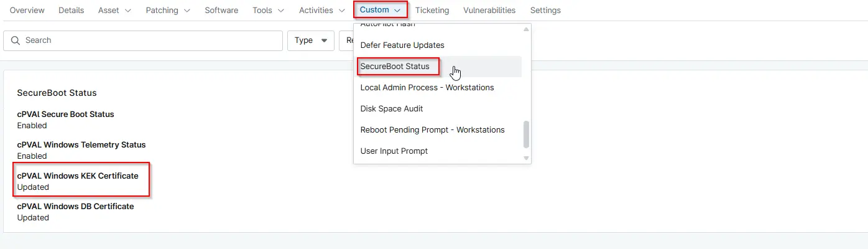Open the Activities tab dropdown
868x249 pixels.
[x=321, y=10]
